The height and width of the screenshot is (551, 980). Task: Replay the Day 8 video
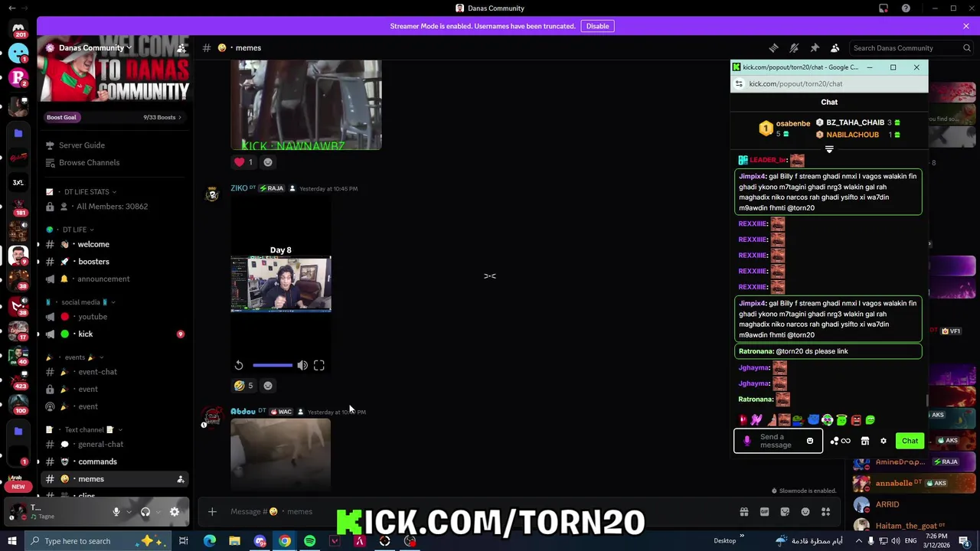tap(239, 366)
